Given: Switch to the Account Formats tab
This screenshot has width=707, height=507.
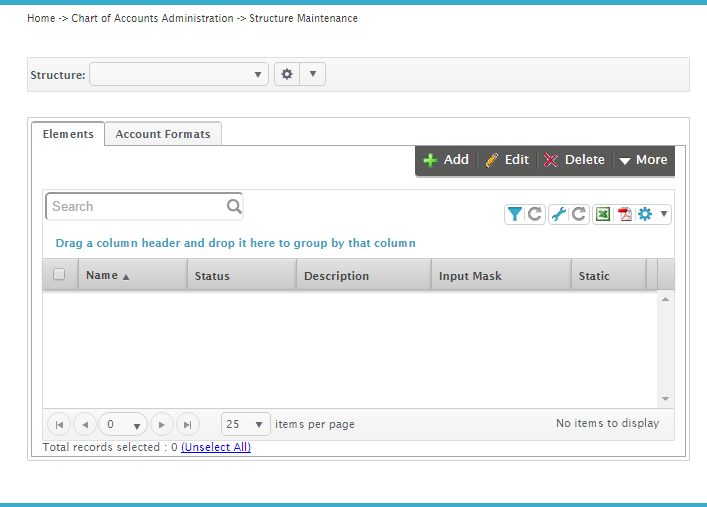Looking at the screenshot, I should (163, 134).
